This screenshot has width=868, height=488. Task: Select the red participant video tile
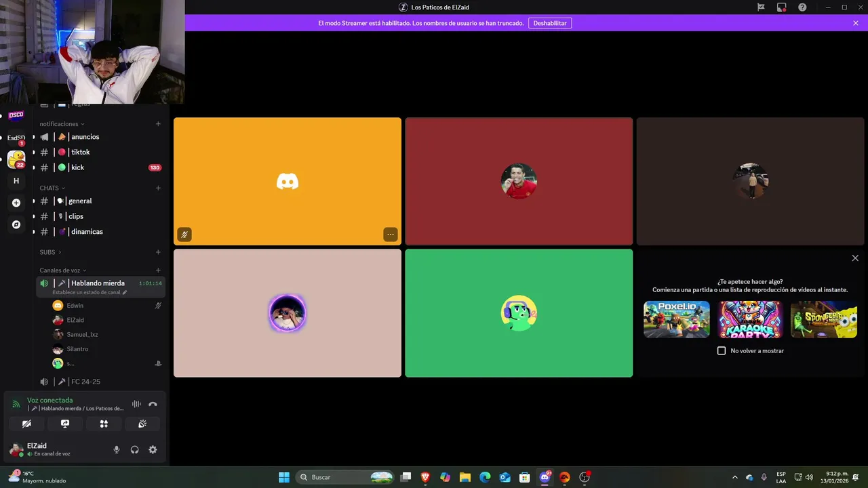tap(519, 182)
